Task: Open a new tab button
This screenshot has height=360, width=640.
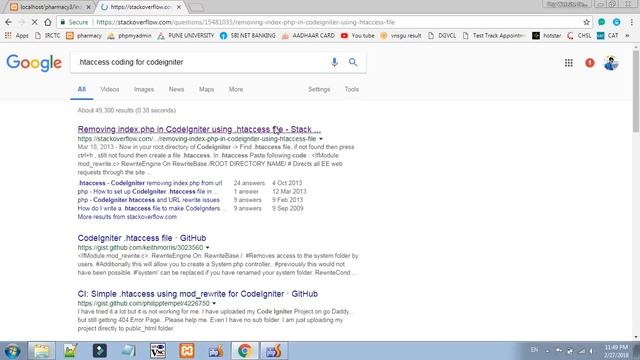Action: tap(197, 7)
